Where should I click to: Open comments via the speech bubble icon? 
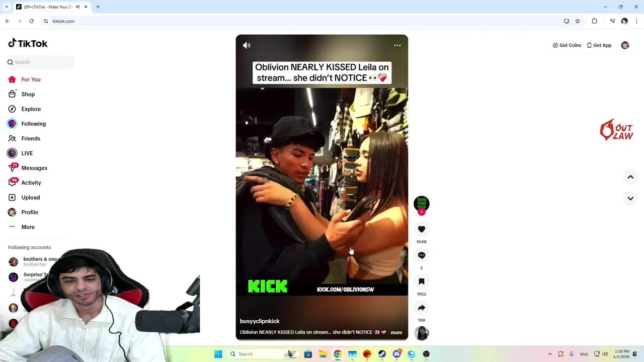pos(422,255)
